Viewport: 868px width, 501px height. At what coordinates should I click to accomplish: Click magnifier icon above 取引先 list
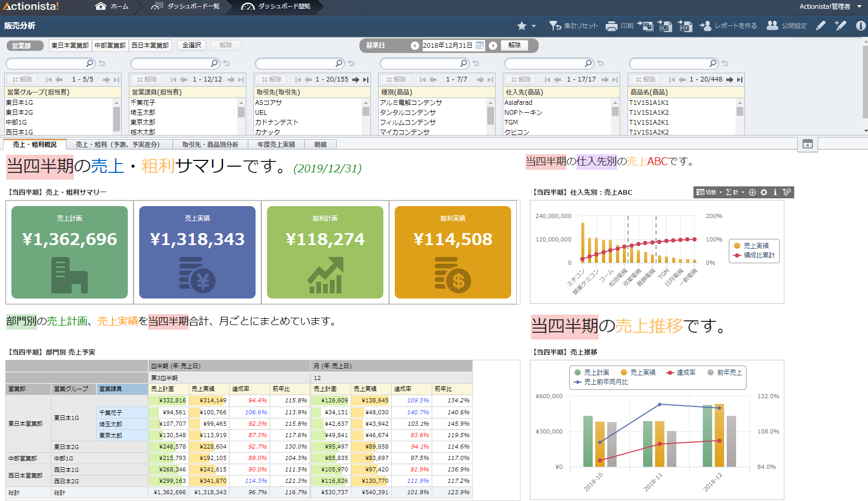click(339, 63)
